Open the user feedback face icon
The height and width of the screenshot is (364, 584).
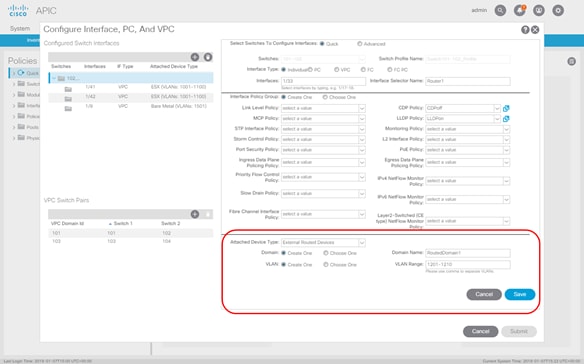[x=539, y=10]
